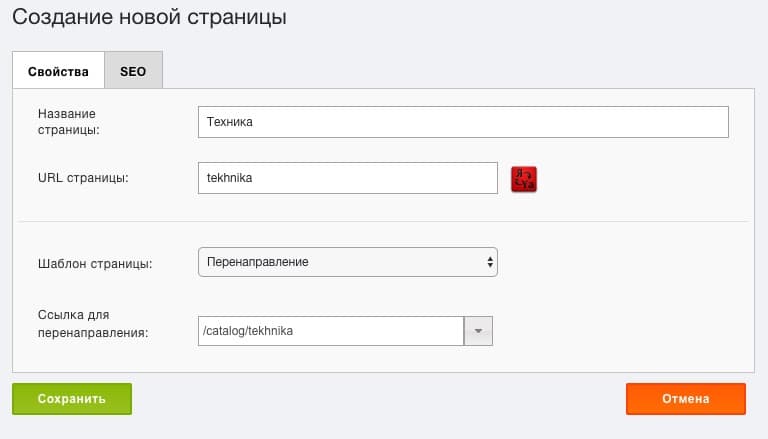Click the tekhnika text in the URL input

229,178
